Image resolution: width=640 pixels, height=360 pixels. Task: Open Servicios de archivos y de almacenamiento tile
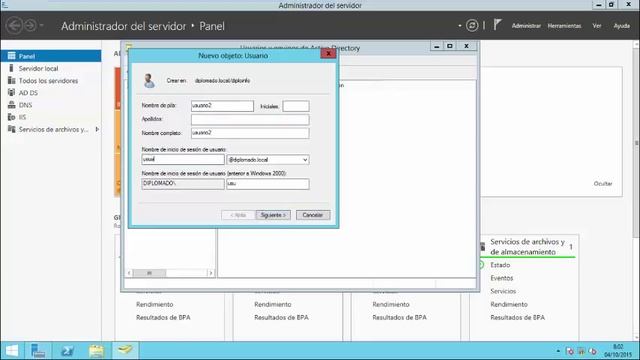527,247
